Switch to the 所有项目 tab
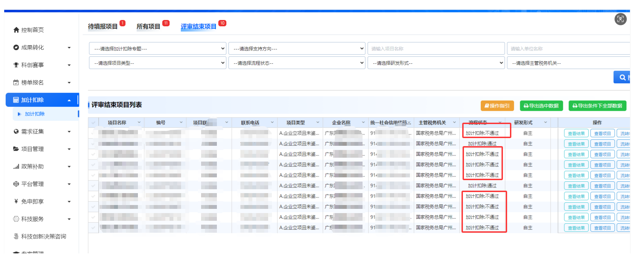 (148, 27)
